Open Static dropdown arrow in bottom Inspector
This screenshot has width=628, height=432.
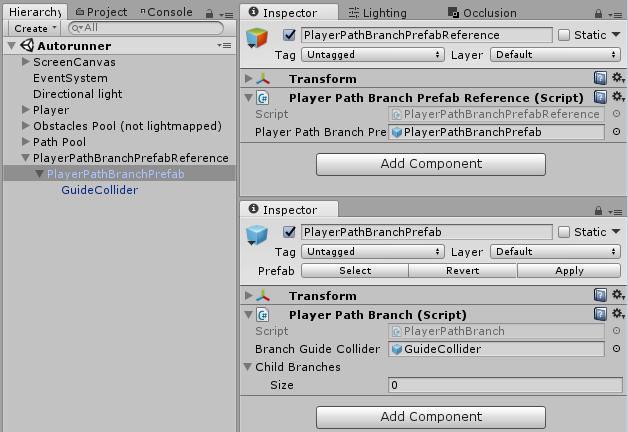pos(616,231)
